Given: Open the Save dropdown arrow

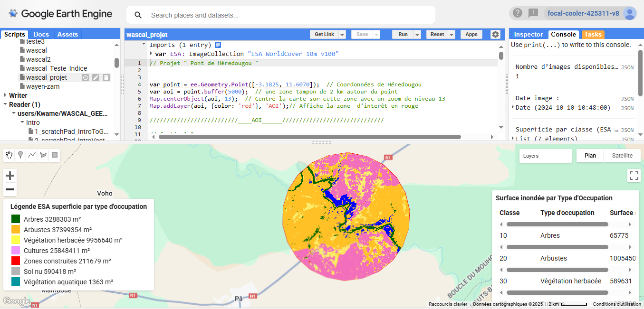Looking at the screenshot, I should pyautogui.click(x=376, y=35).
